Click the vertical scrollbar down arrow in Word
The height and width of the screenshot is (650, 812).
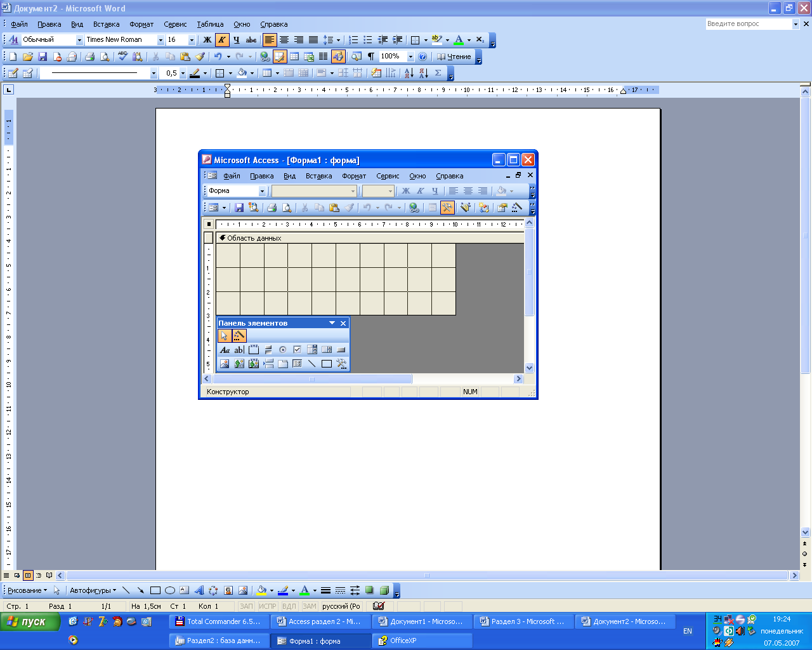pyautogui.click(x=805, y=533)
